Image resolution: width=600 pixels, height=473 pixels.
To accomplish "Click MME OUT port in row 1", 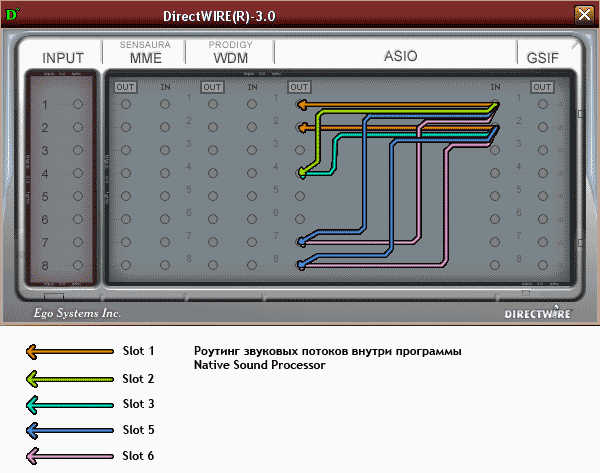I will point(126,104).
